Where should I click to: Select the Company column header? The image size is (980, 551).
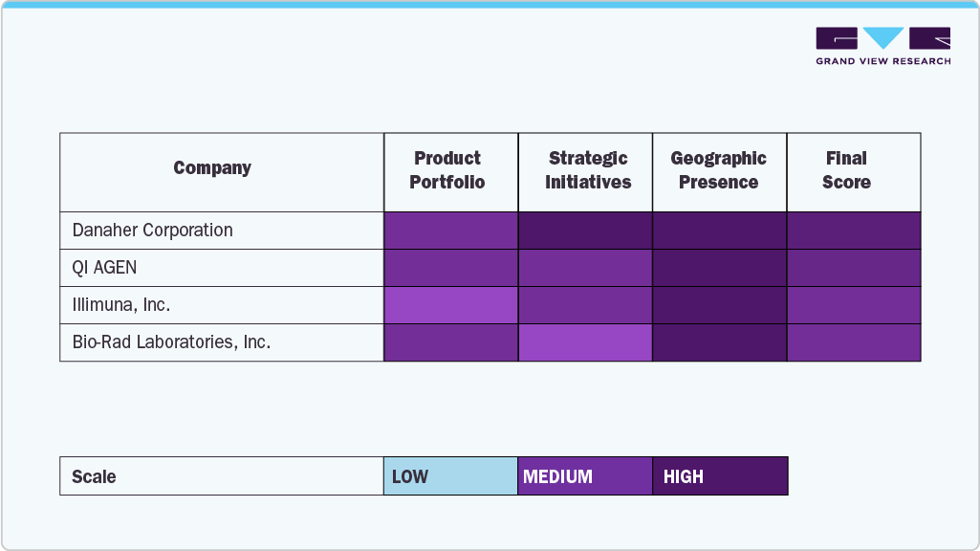click(212, 168)
